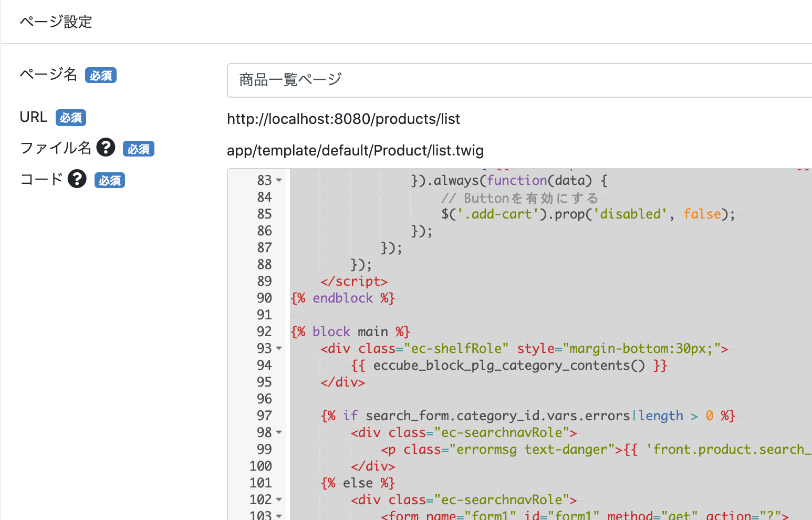Viewport: 812px width, 520px height.
Task: Click the 必須 badge beside ページ名
Action: pyautogui.click(x=101, y=76)
